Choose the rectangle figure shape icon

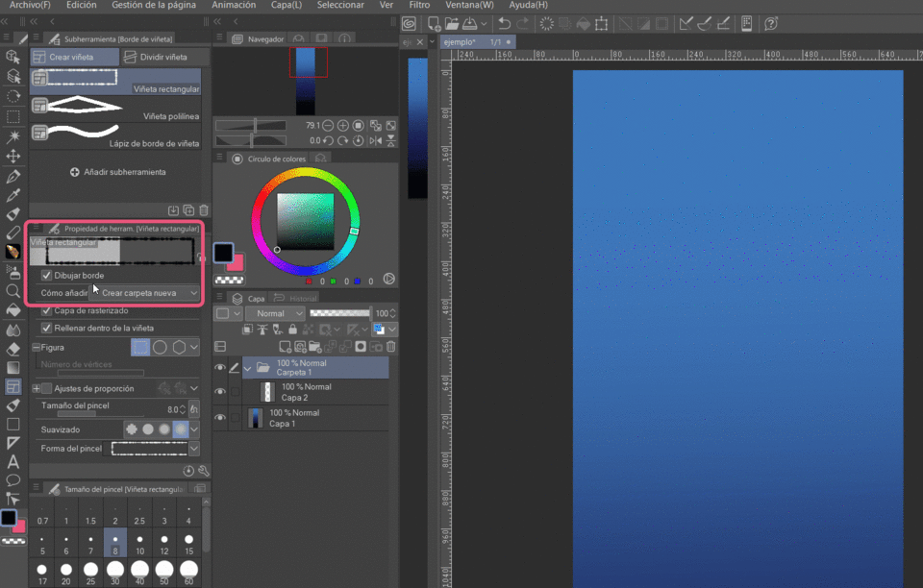pyautogui.click(x=141, y=347)
